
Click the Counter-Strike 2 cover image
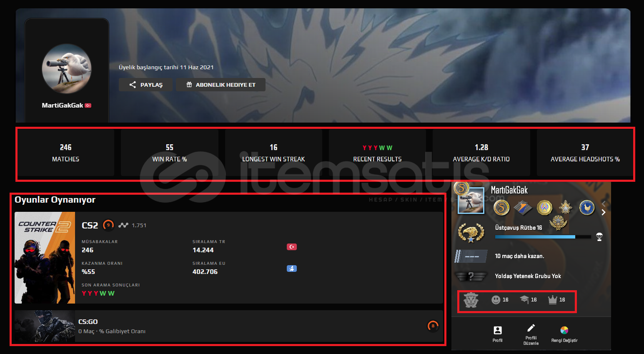click(45, 258)
